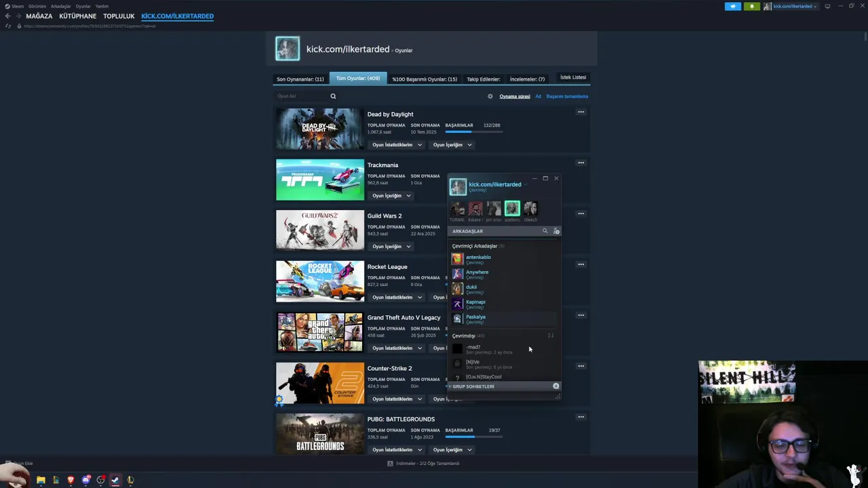Switch to İncelemeler (7) tab
Image resolution: width=868 pixels, height=488 pixels.
click(x=527, y=79)
